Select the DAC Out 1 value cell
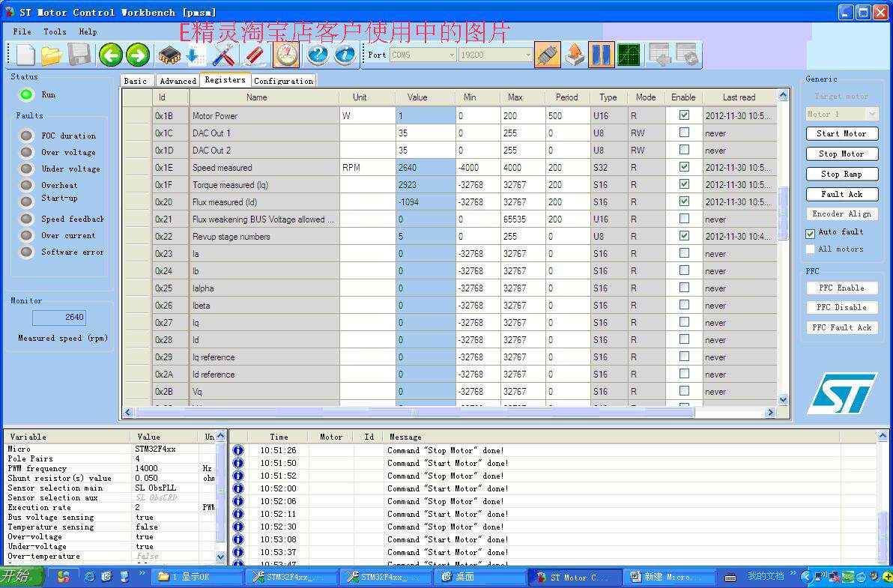 pos(426,133)
